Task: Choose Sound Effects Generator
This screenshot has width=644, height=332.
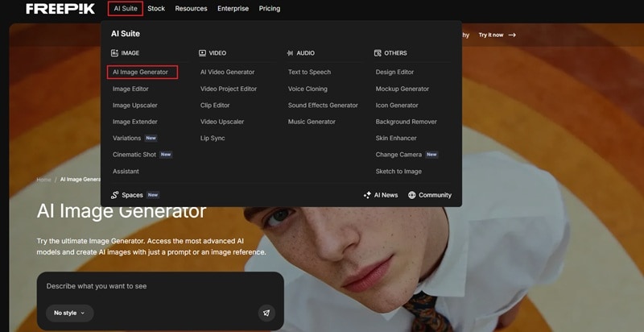Action: 323,106
